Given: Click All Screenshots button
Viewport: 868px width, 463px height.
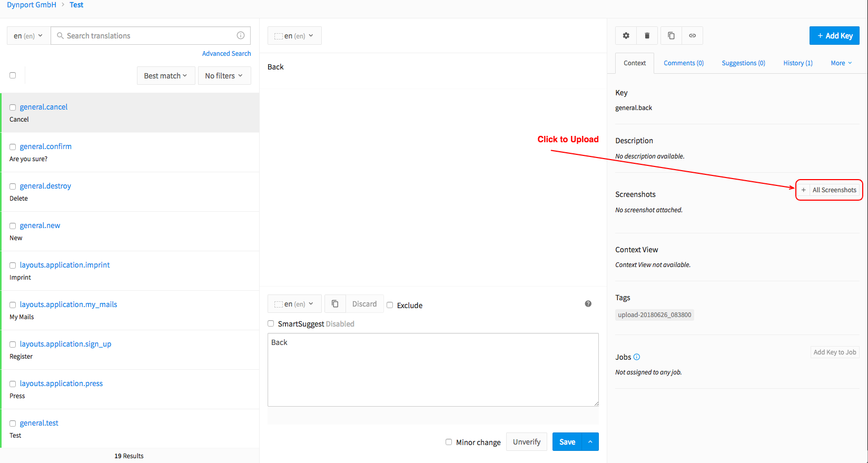Looking at the screenshot, I should click(x=834, y=190).
